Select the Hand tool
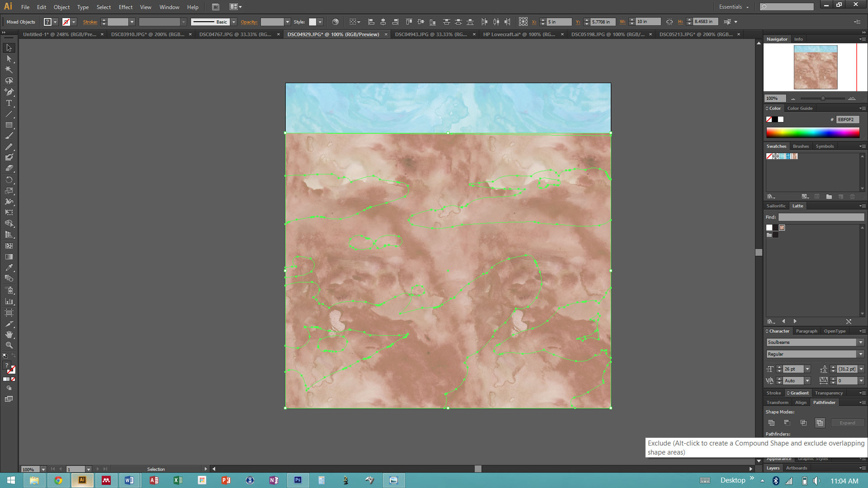This screenshot has width=868, height=488. point(9,334)
